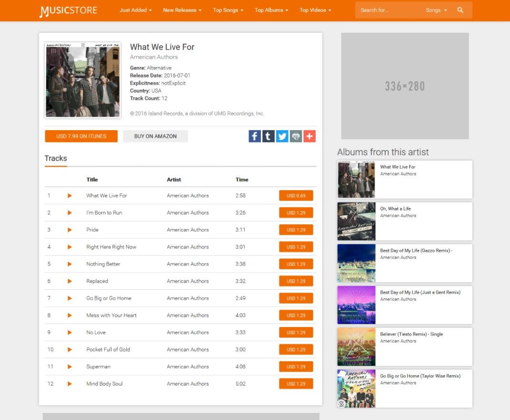Click the Release Date 2016-07-01 text
This screenshot has height=420, width=510.
pyautogui.click(x=160, y=76)
